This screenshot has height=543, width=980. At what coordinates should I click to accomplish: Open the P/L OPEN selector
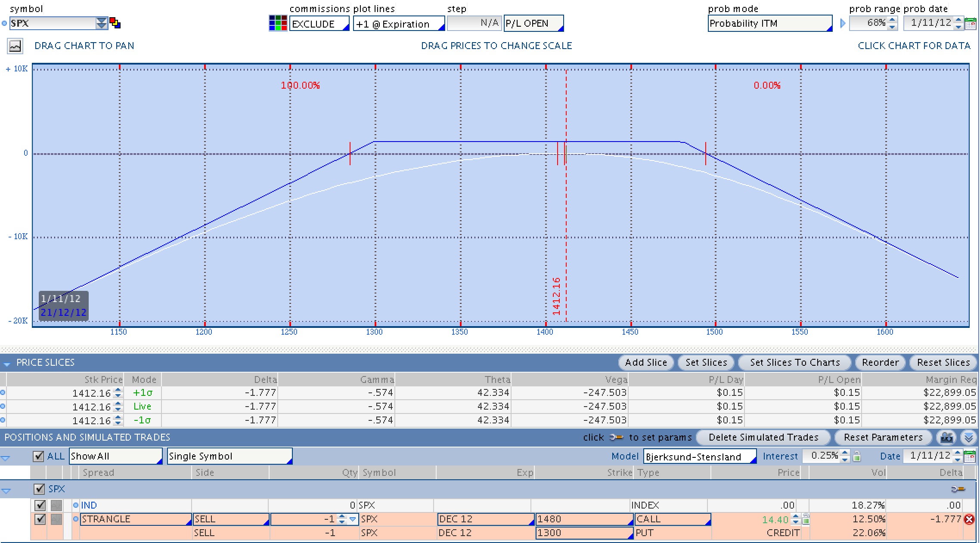pyautogui.click(x=533, y=24)
